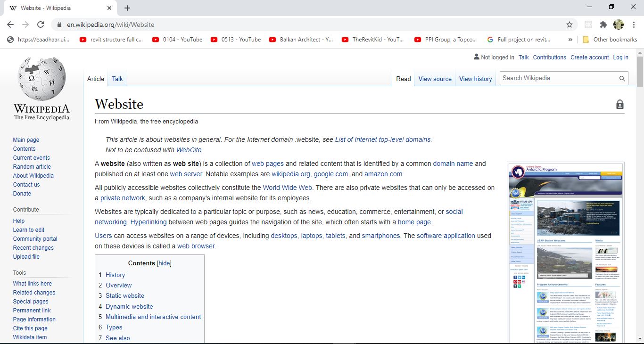Click the Create account link
The height and width of the screenshot is (344, 644).
pyautogui.click(x=590, y=57)
